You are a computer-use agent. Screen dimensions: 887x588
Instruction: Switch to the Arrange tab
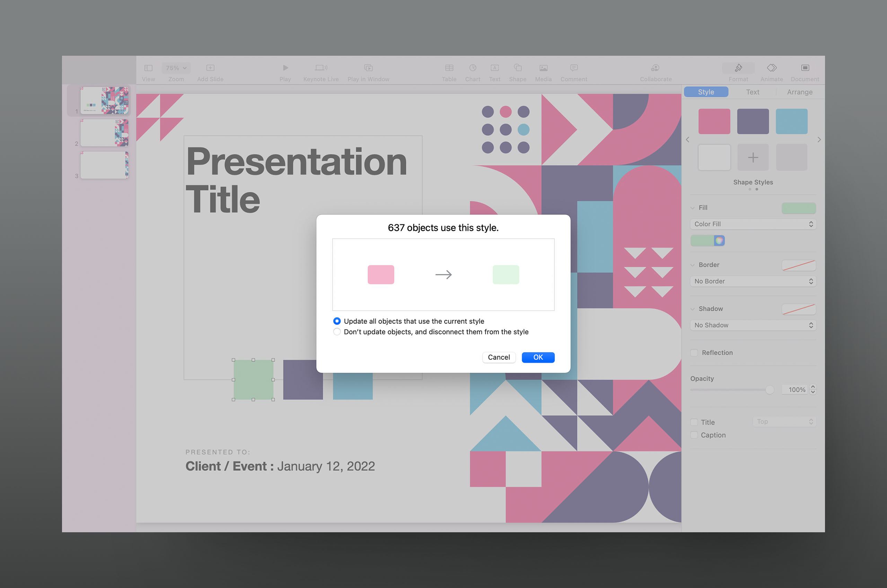tap(800, 92)
